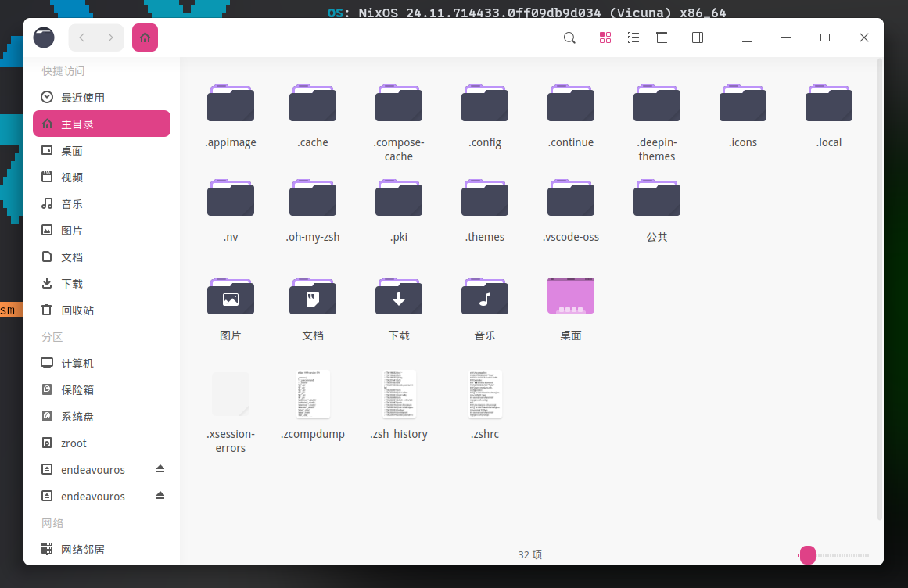This screenshot has width=908, height=588.
Task: Open 回收站 trash in the sidebar
Action: tap(102, 310)
